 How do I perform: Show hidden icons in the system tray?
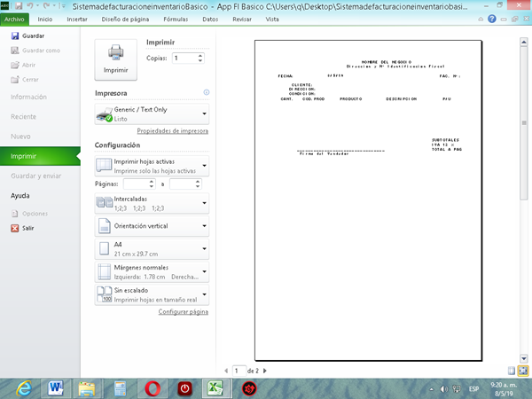coord(431,389)
